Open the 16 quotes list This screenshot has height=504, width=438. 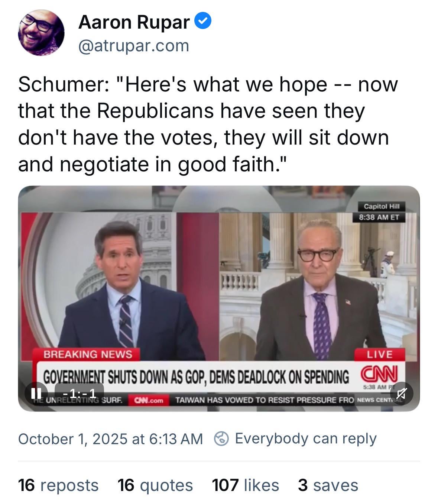pyautogui.click(x=155, y=485)
